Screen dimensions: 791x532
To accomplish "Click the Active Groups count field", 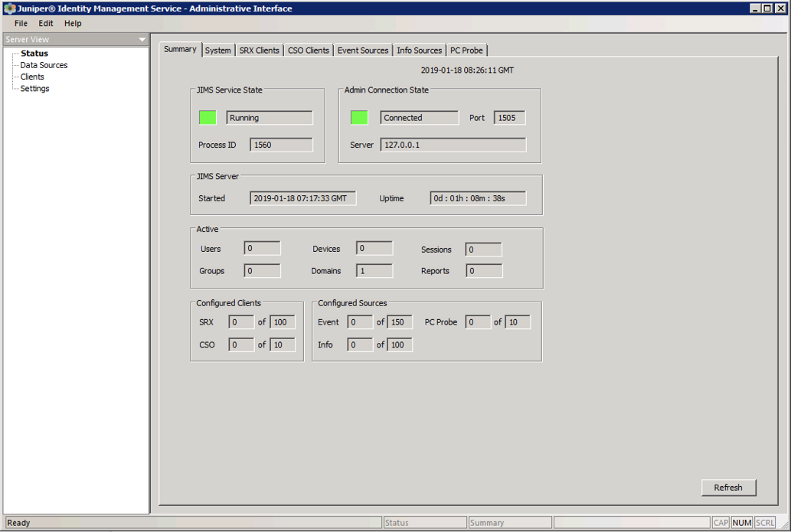I will coord(262,271).
